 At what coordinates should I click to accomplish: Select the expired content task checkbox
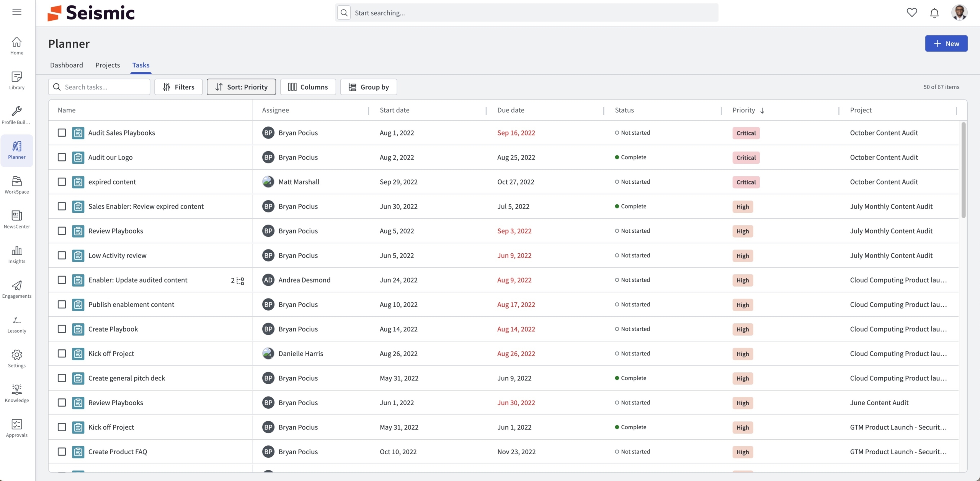pyautogui.click(x=62, y=182)
